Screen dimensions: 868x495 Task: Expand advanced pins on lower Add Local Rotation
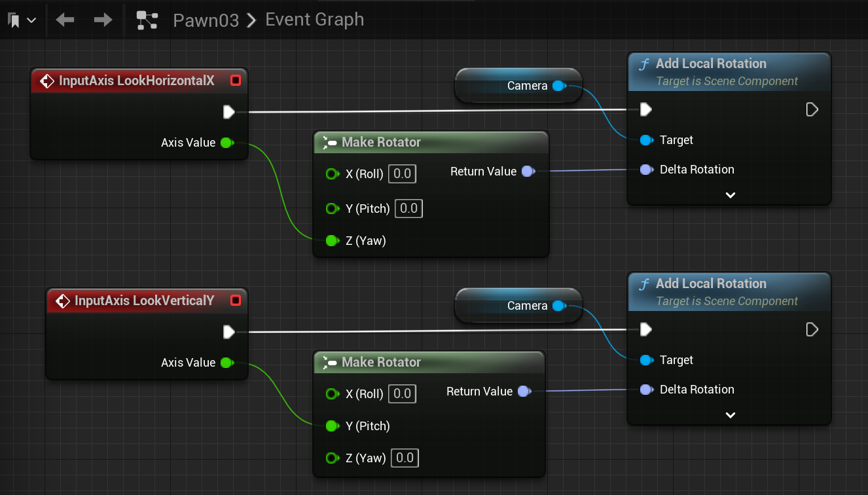pos(731,415)
